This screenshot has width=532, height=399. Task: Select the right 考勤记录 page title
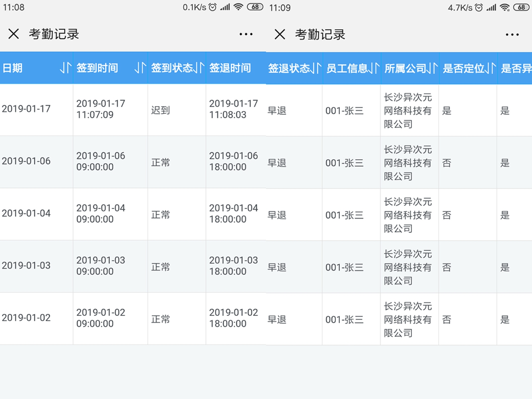point(320,34)
